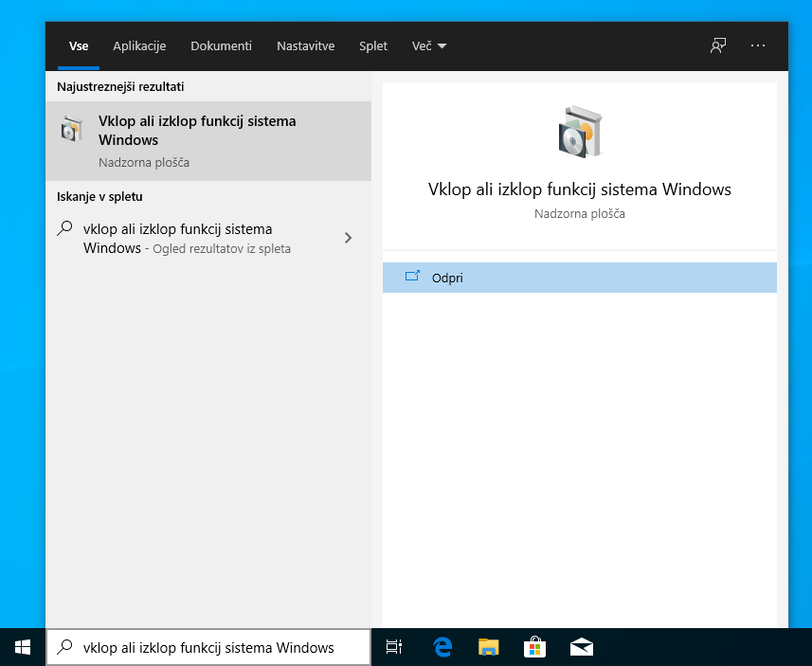
Task: Click the magnifier icon beside the web search result
Action: [64, 228]
